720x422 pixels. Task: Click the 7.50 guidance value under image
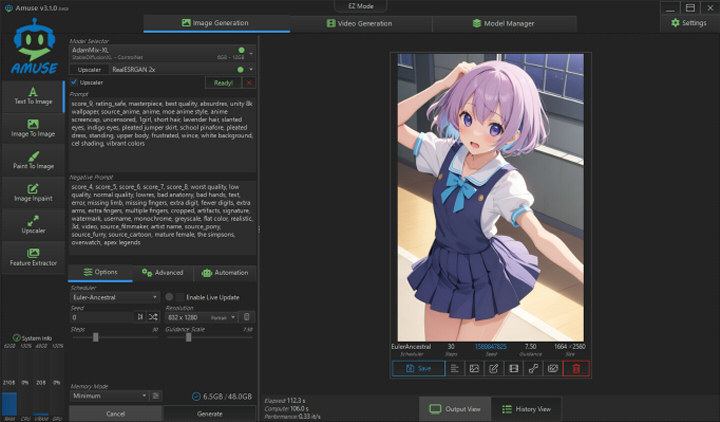coord(530,347)
